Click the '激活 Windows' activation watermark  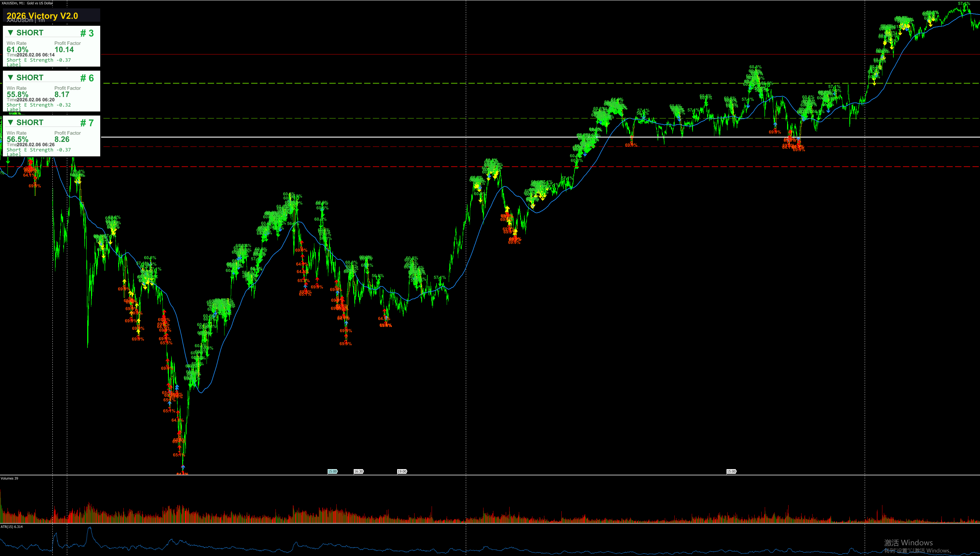(908, 543)
